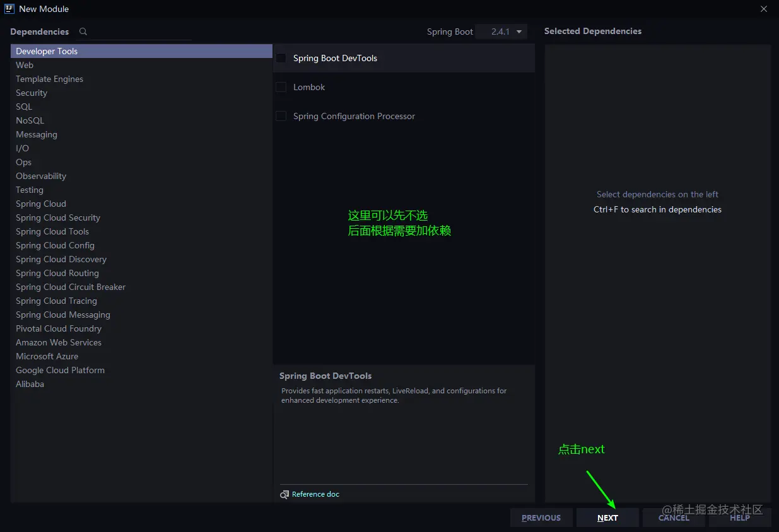The width and height of the screenshot is (779, 532).
Task: Choose the Template Engines category
Action: [141, 79]
